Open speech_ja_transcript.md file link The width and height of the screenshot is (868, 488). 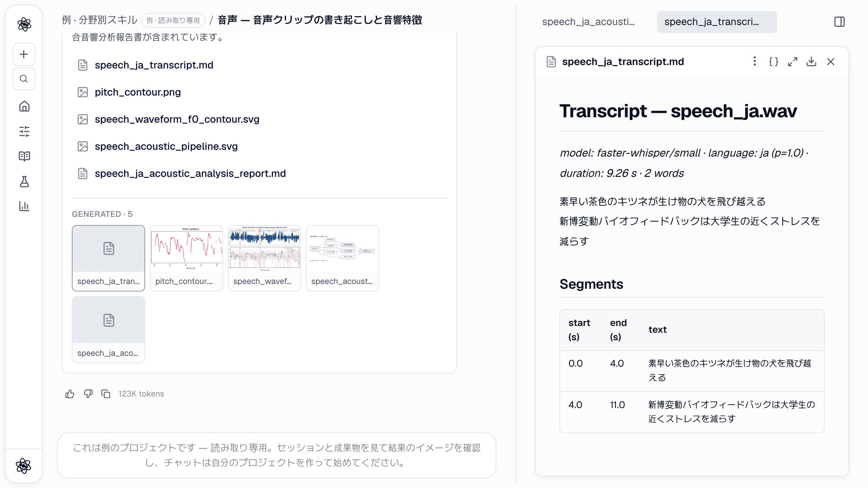pyautogui.click(x=154, y=65)
